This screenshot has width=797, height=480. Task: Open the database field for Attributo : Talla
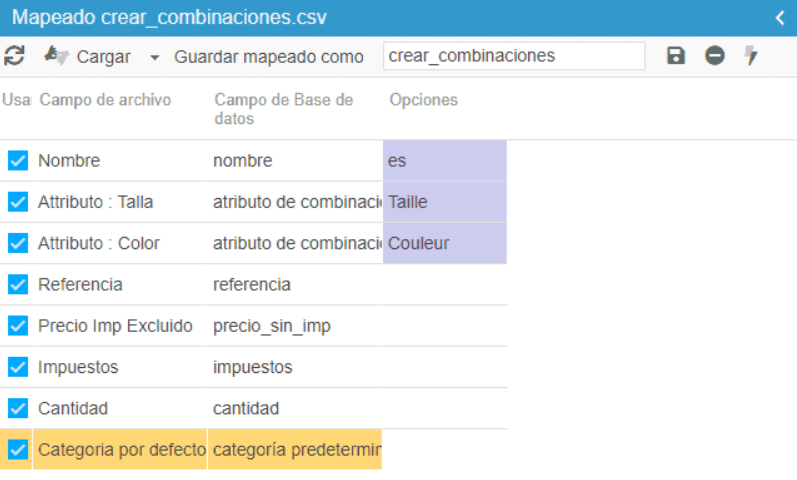tap(296, 202)
